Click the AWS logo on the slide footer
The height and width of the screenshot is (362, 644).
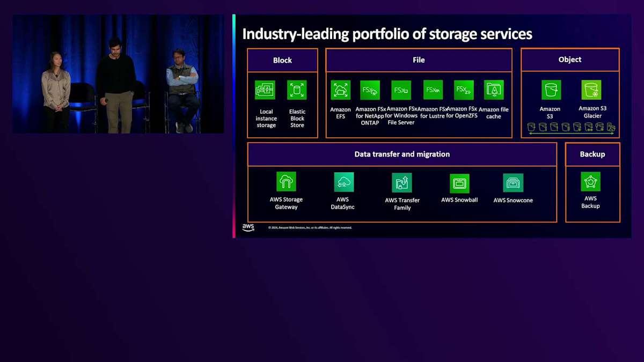point(248,227)
